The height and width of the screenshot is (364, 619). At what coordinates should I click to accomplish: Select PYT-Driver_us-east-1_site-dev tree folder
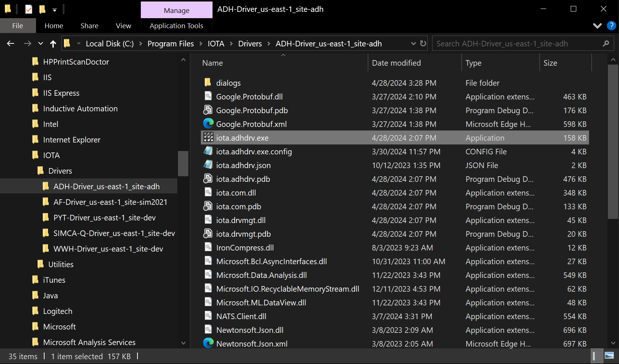(104, 217)
